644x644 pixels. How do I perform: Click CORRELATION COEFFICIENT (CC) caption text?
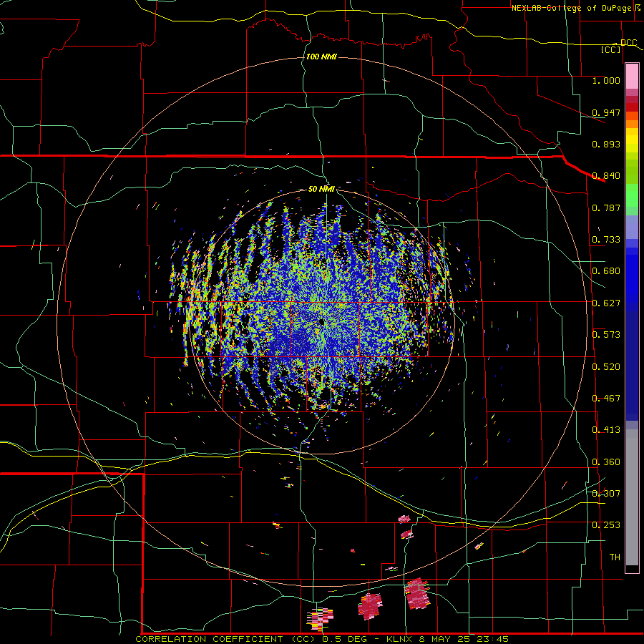[x=225, y=639]
